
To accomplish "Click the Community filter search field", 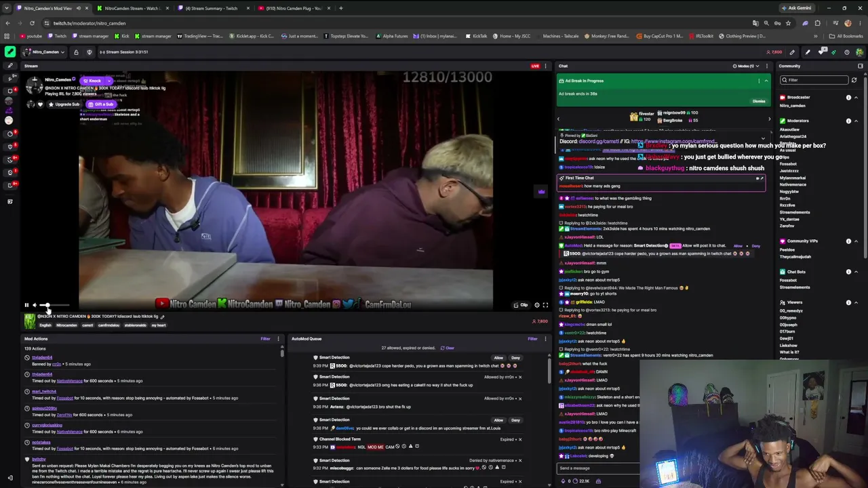I will pyautogui.click(x=814, y=80).
